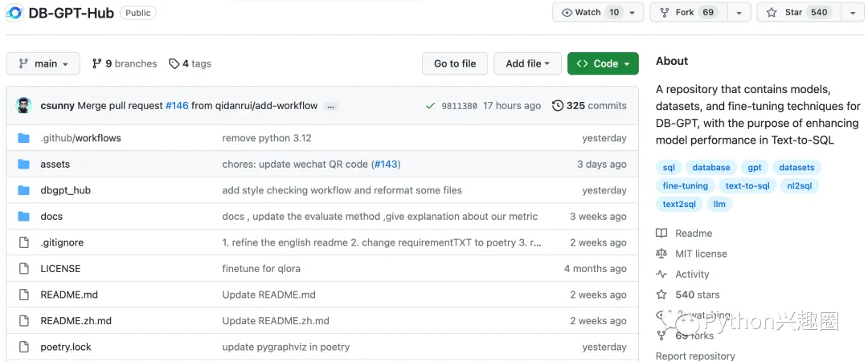Open the Fork options dropdown arrow

(x=739, y=12)
